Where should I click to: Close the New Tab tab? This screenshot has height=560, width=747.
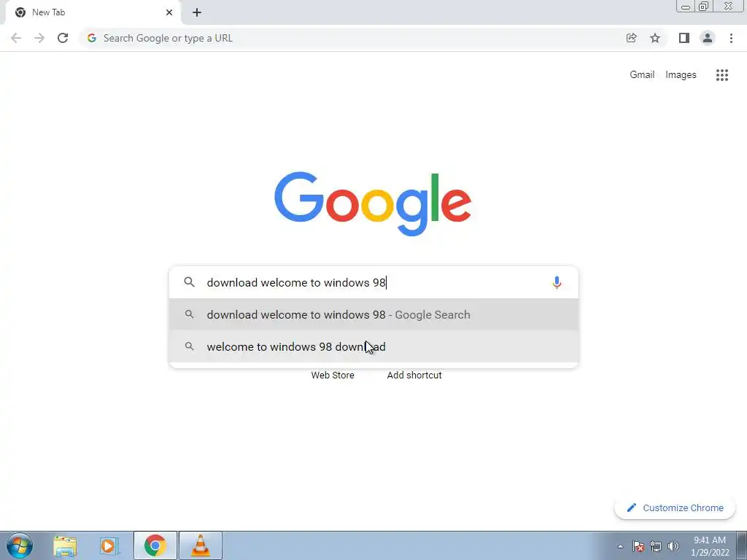click(169, 12)
